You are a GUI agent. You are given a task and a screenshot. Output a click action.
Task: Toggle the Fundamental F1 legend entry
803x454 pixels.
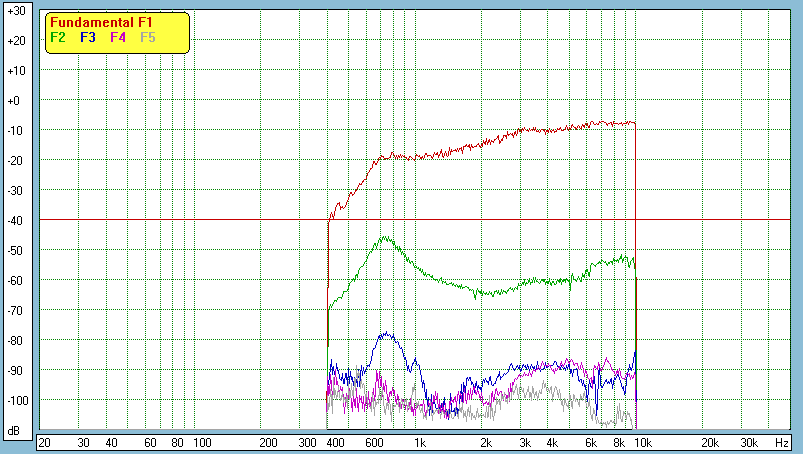(101, 22)
